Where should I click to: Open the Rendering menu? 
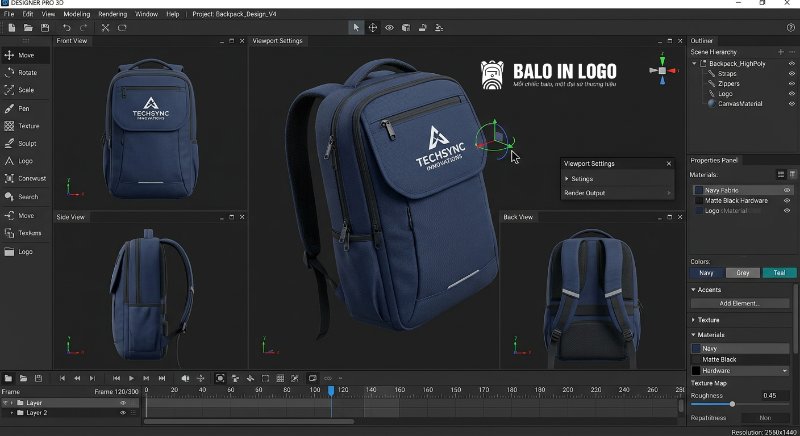point(113,15)
